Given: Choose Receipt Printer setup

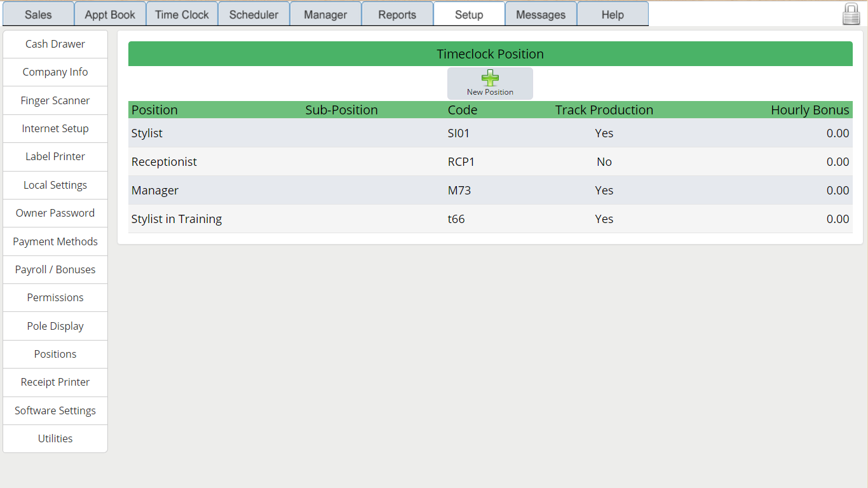Looking at the screenshot, I should tap(55, 382).
